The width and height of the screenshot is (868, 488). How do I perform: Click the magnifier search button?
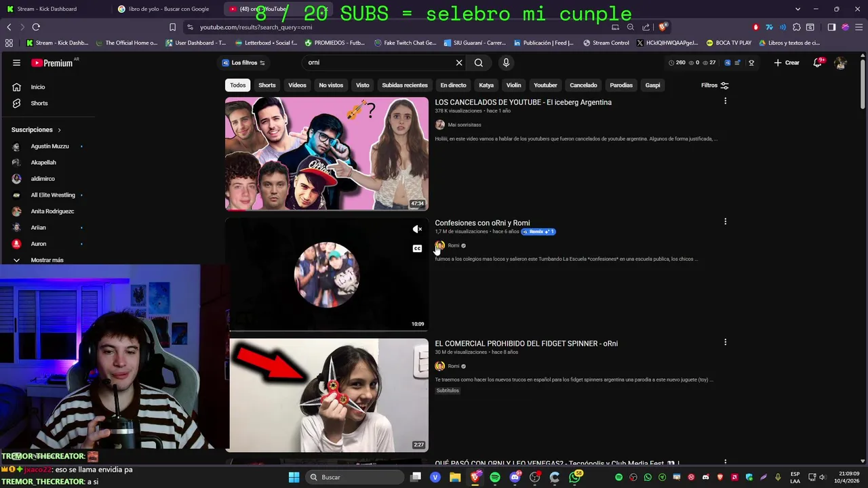click(479, 62)
